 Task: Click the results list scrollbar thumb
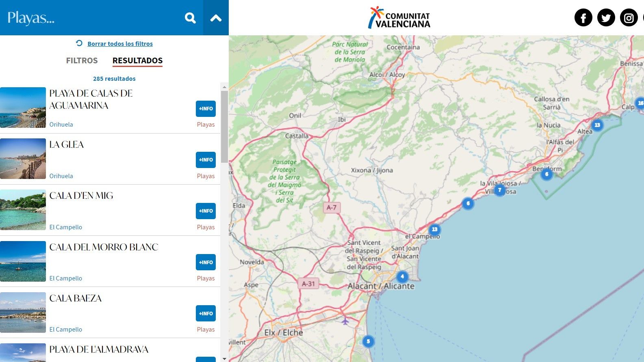pos(224,127)
